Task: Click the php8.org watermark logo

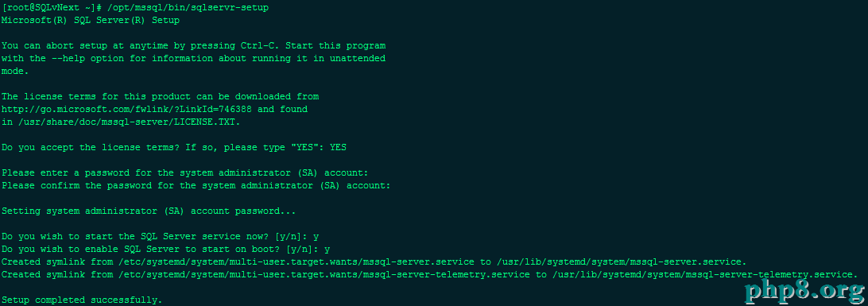Action: pyautogui.click(x=804, y=290)
